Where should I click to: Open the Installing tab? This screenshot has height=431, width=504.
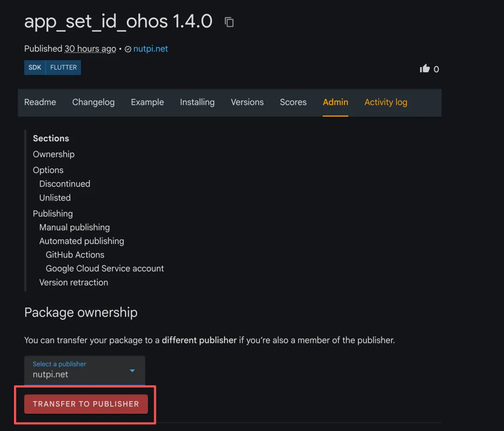(x=197, y=102)
